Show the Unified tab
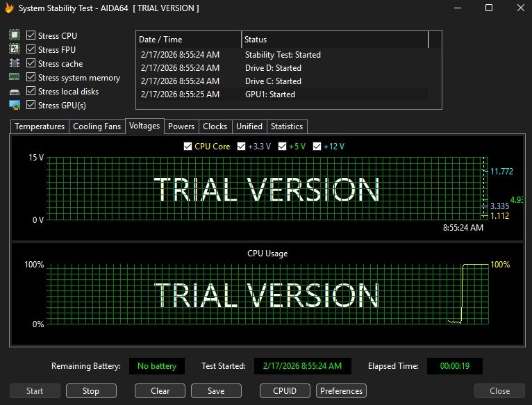 249,126
